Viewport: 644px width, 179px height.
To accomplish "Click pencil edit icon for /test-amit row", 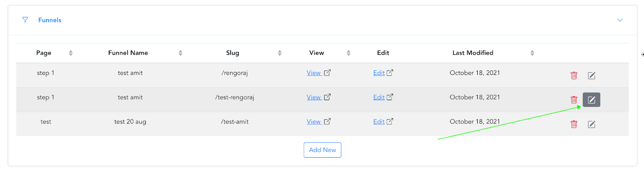I will pyautogui.click(x=591, y=124).
